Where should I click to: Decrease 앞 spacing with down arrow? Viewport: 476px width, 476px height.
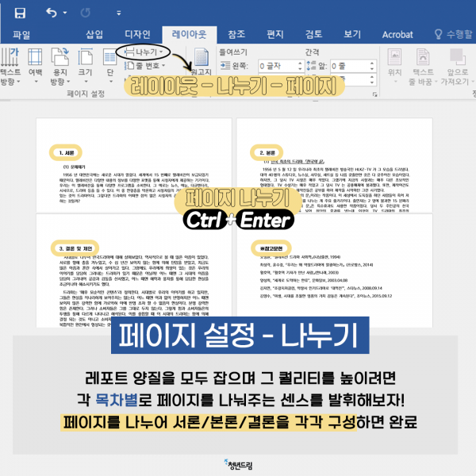(x=372, y=69)
